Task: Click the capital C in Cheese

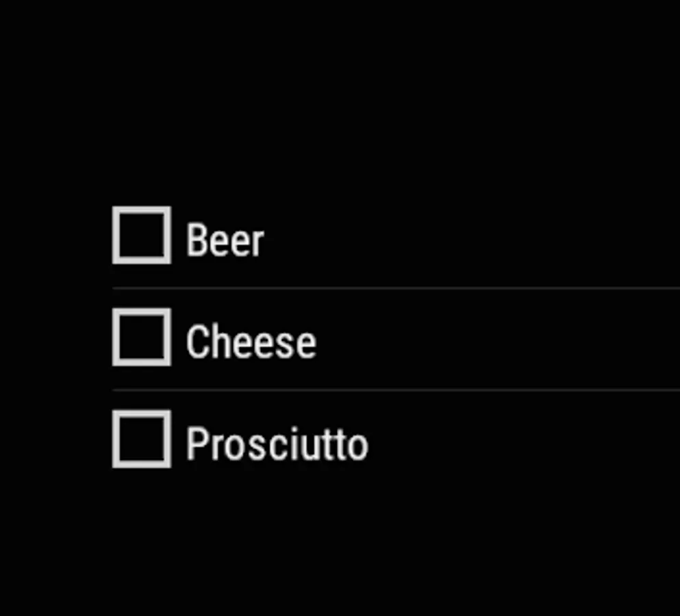Action: pos(196,342)
